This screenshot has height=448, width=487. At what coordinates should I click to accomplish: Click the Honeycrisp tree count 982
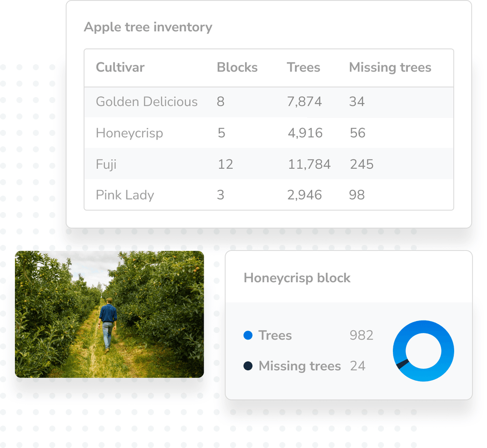tap(362, 336)
